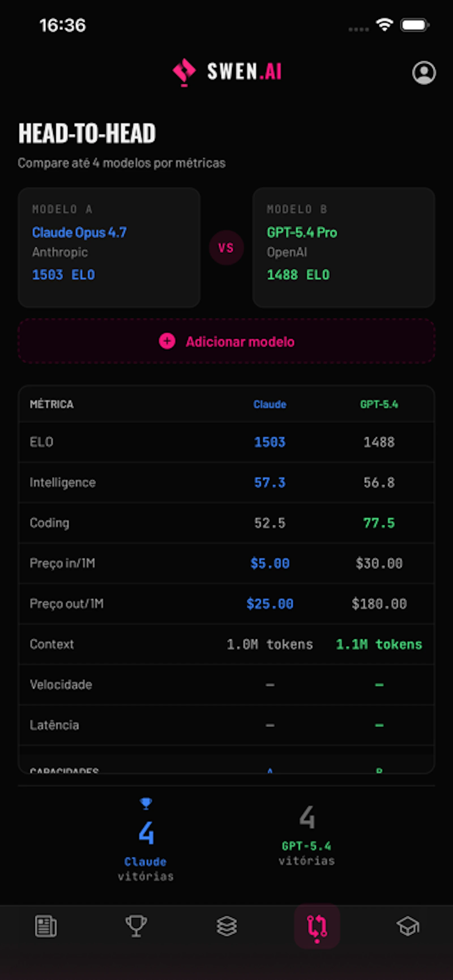The width and height of the screenshot is (453, 980).
Task: Click GPT-5.4's Intelligence score 56.8
Action: click(x=379, y=482)
